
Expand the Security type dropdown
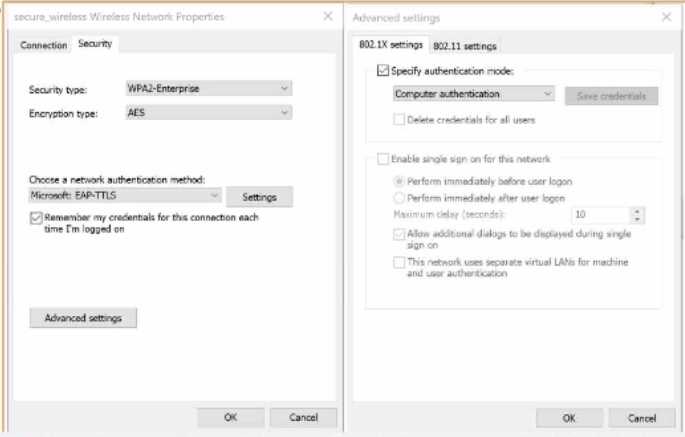[x=208, y=89]
